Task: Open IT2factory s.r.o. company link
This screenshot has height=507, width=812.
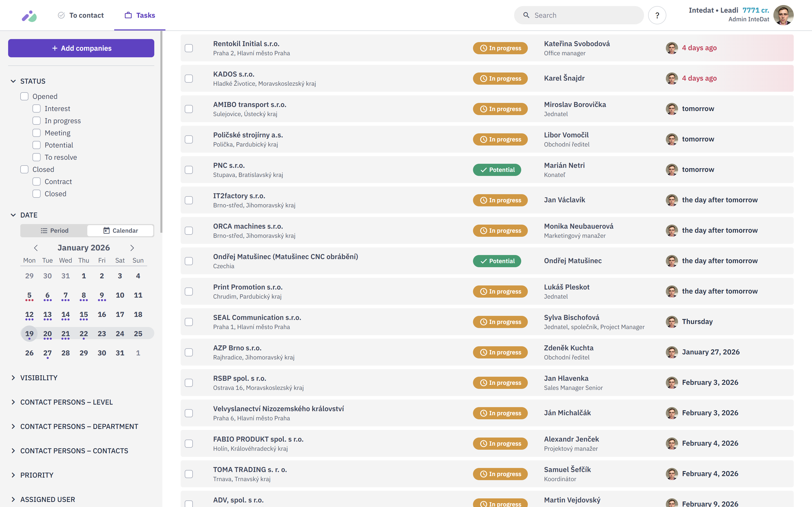Action: (x=239, y=196)
